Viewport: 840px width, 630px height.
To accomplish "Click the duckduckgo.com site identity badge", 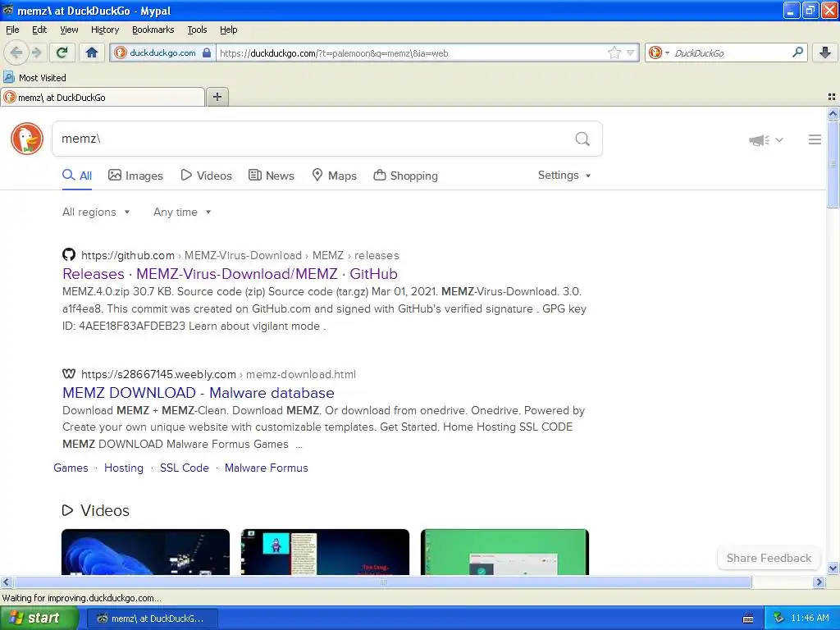I will click(163, 52).
